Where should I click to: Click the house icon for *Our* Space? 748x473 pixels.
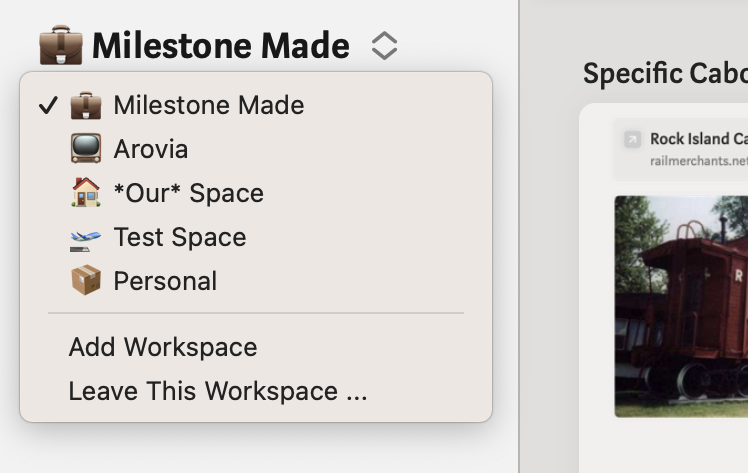[86, 193]
